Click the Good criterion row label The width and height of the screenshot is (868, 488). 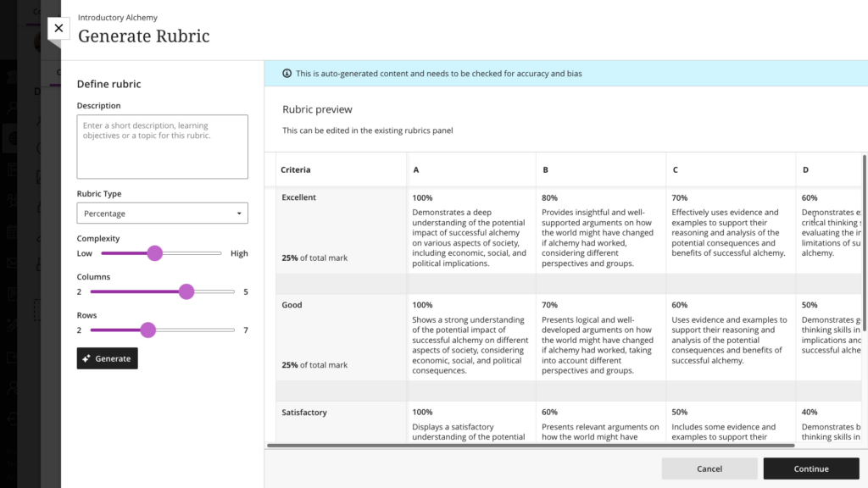[x=292, y=305]
